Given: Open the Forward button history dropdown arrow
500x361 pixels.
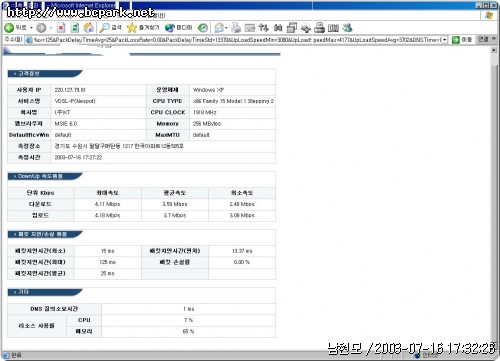Looking at the screenshot, I should coord(51,28).
